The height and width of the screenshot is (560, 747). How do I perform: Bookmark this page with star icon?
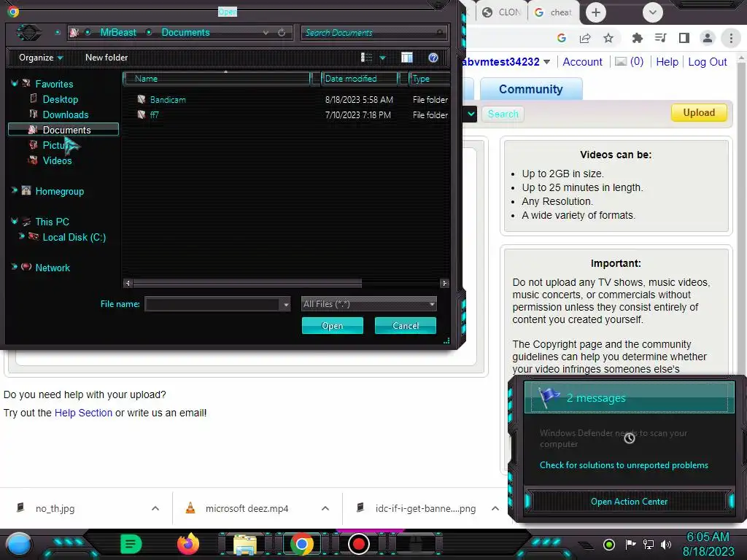point(608,38)
